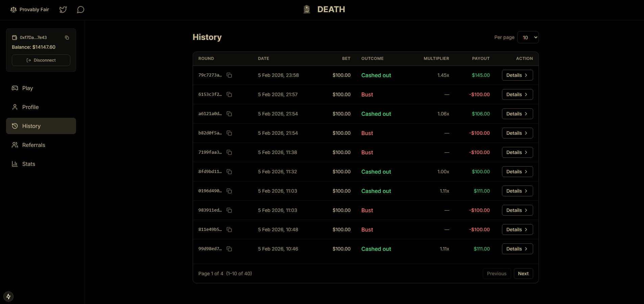Click the ROUND column header
The height and width of the screenshot is (304, 644).
206,59
